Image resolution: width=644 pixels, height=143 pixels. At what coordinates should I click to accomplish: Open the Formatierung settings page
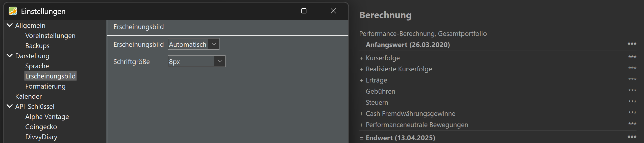(x=45, y=86)
